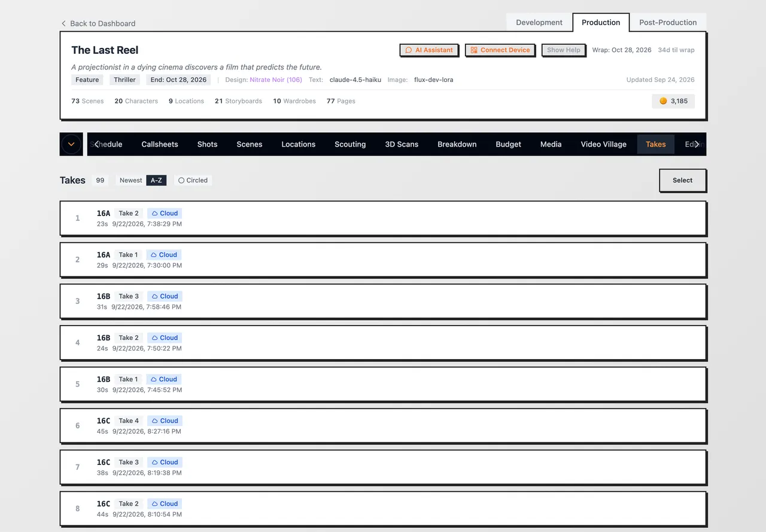
Task: Open the Shots tab
Action: [207, 144]
